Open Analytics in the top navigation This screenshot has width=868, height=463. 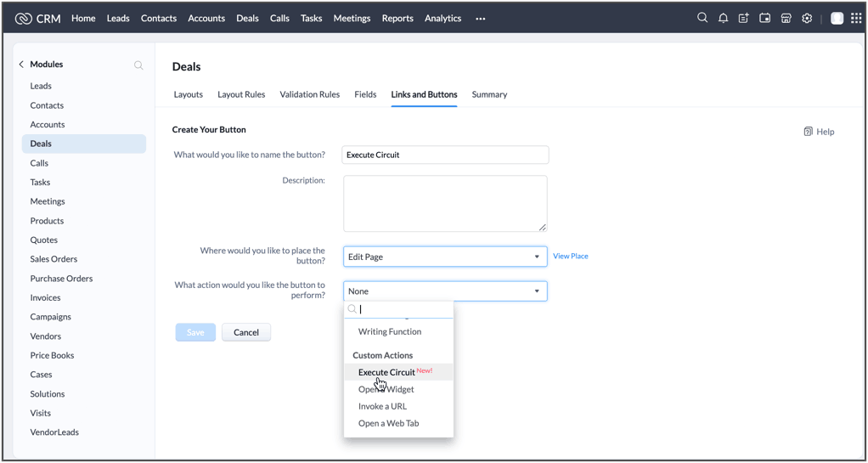coord(442,19)
